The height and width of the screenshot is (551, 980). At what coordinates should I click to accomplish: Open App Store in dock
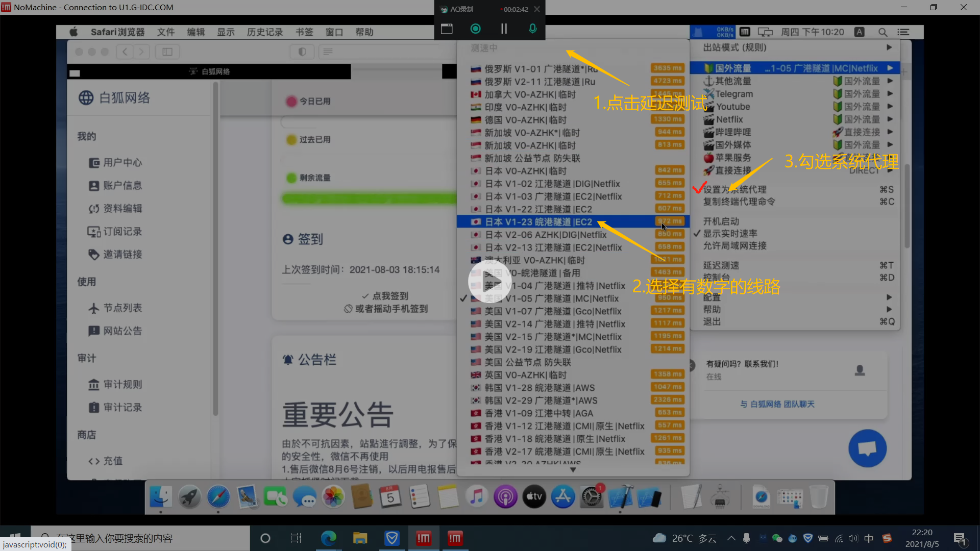point(563,496)
